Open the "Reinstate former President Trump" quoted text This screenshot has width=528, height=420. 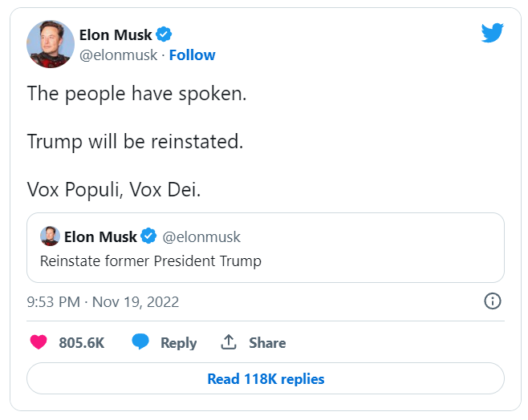click(151, 260)
